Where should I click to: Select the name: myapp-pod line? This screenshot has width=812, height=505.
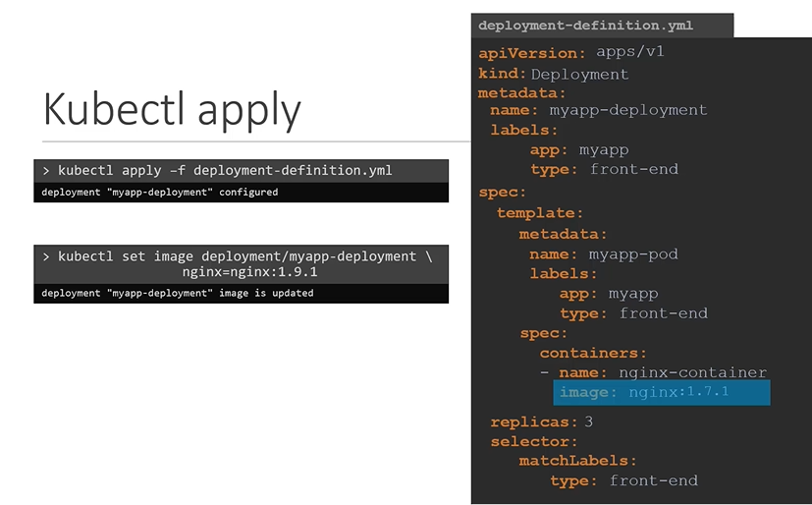tap(603, 254)
